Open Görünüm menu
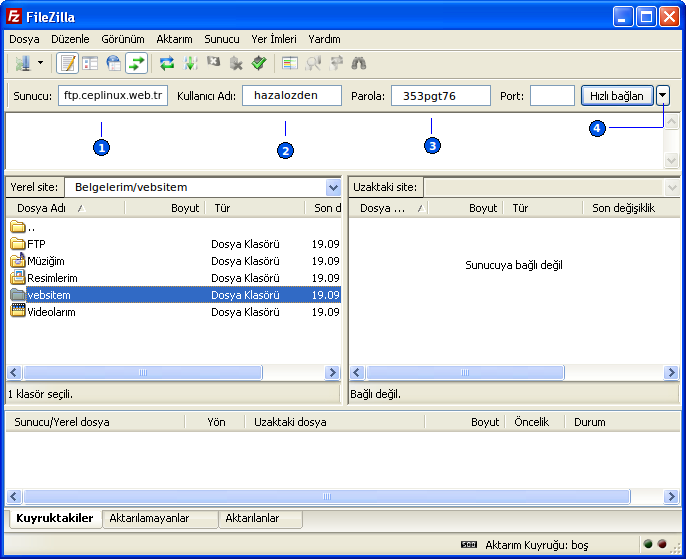Viewport: 686px width, 559px height. point(123,39)
